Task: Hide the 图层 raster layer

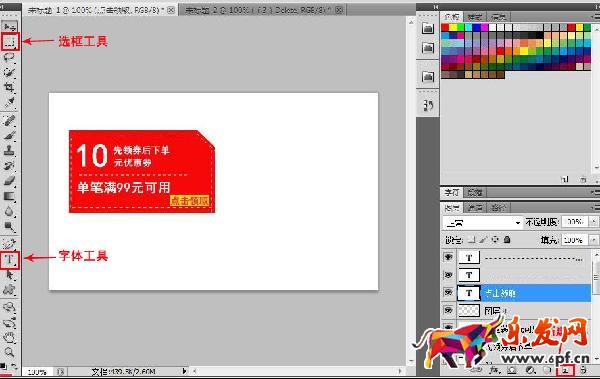Action: (x=448, y=310)
